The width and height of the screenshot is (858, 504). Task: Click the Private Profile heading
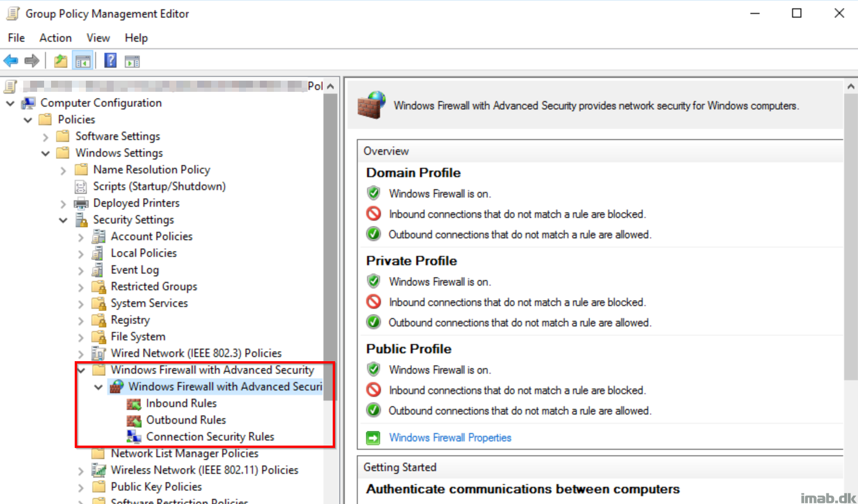(x=412, y=261)
